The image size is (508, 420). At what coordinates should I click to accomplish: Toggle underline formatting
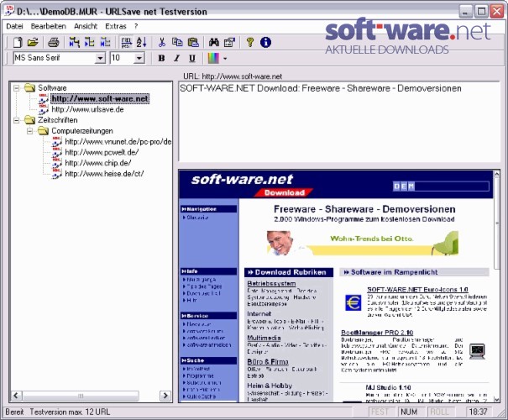point(192,58)
